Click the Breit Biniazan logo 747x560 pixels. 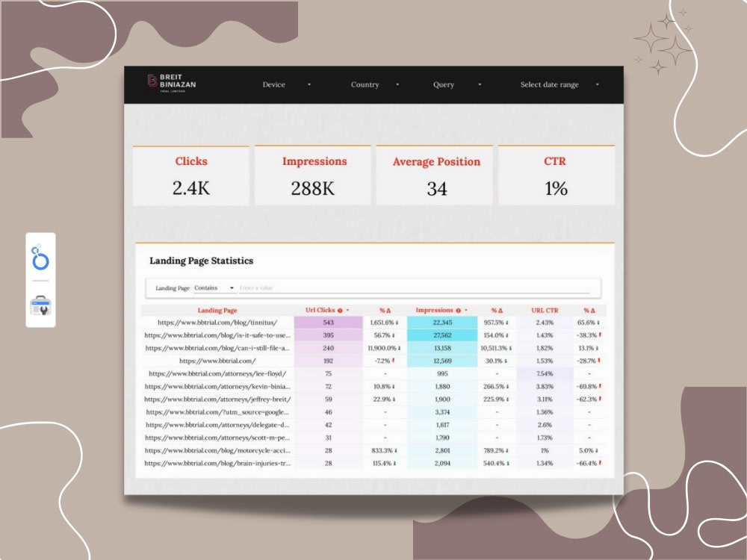172,84
